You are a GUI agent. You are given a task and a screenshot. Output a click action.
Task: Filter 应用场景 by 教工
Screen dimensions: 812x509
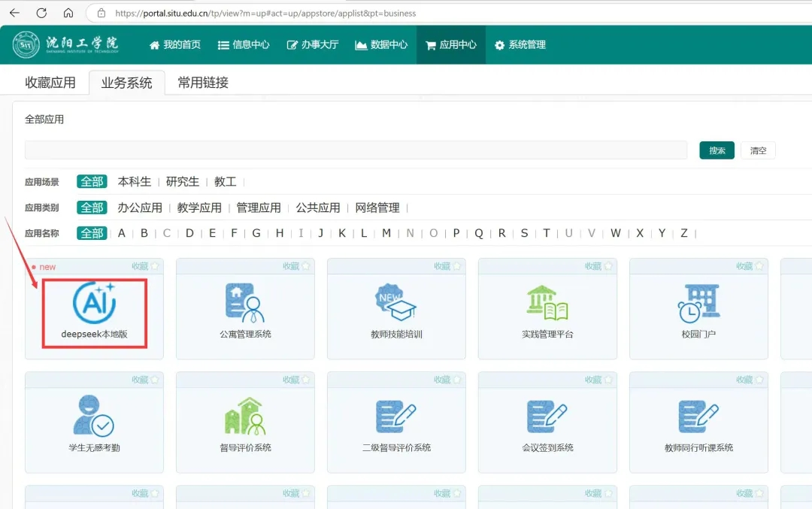point(226,182)
